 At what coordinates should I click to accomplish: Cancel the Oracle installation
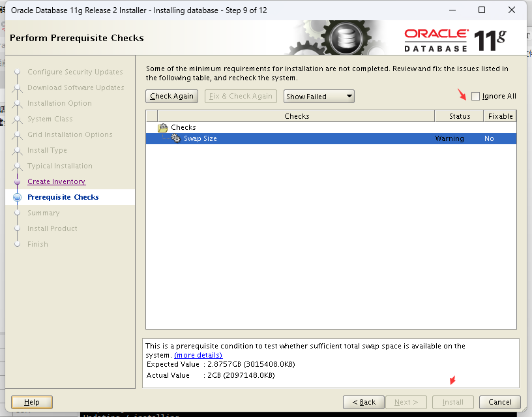(500, 403)
